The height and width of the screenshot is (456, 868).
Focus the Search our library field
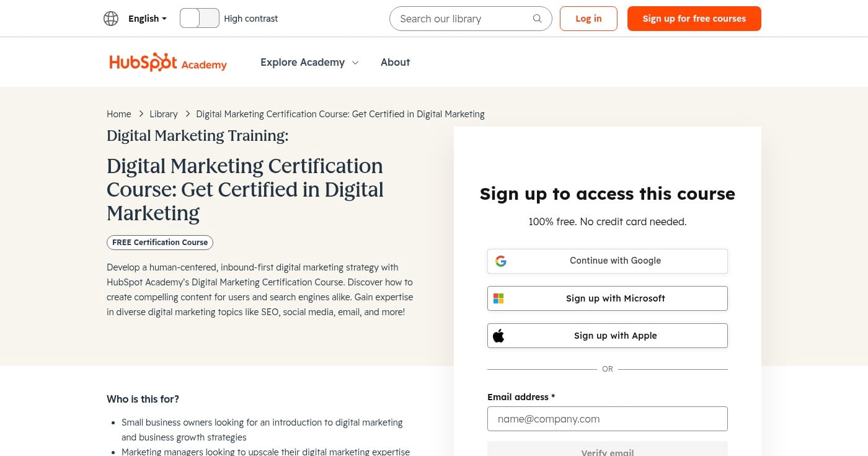coord(471,19)
